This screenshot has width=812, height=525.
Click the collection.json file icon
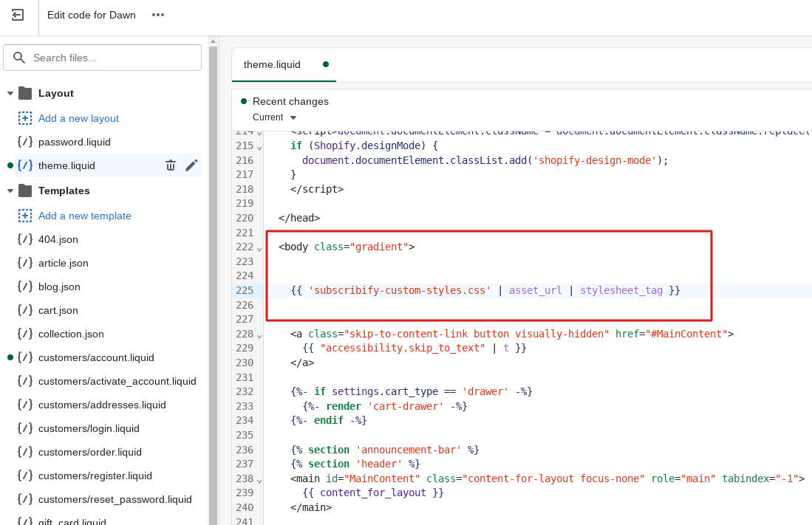25,334
